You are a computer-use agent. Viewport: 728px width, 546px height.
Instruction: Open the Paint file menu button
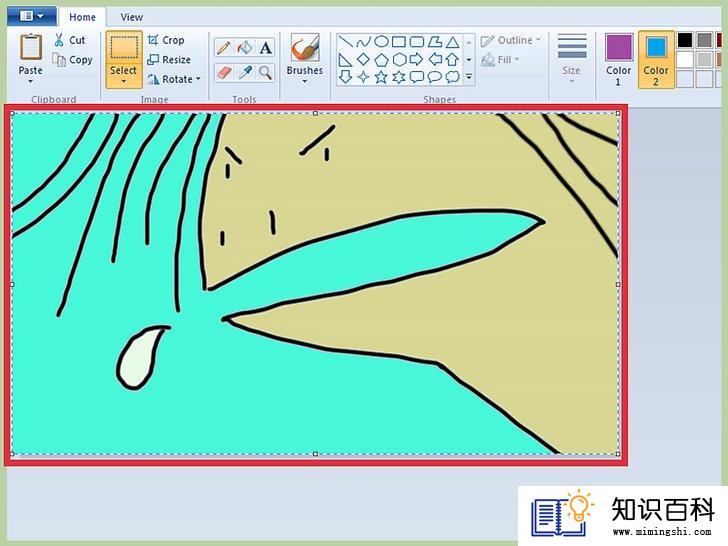pos(32,16)
